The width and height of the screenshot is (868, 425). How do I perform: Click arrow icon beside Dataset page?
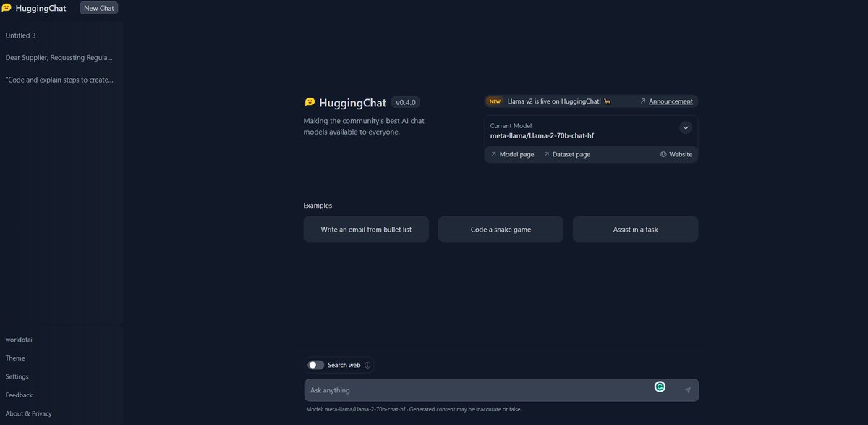point(546,154)
